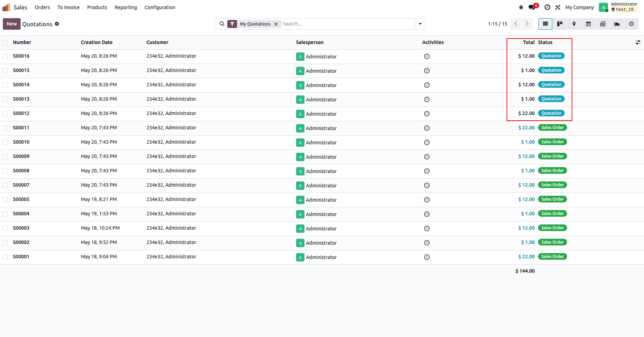This screenshot has height=337, width=644.
Task: Click into the Search field
Action: click(x=348, y=24)
